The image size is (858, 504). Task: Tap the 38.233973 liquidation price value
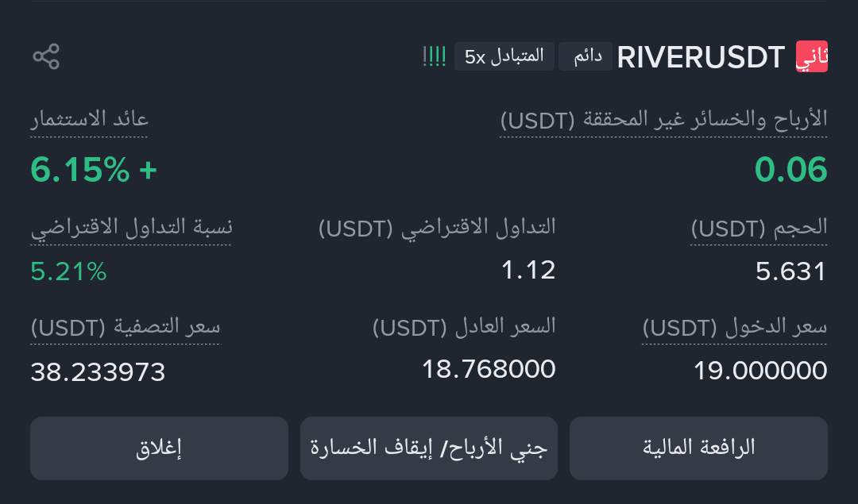98,371
